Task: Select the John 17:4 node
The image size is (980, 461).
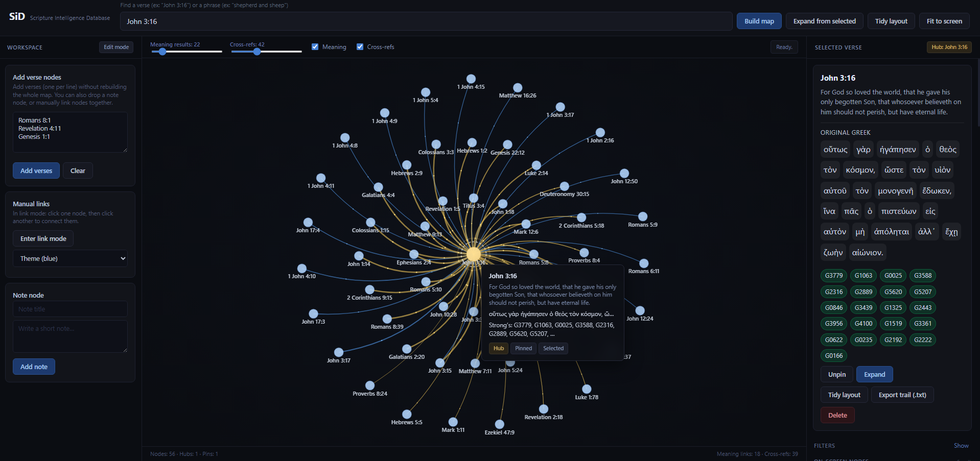Action: 308,222
